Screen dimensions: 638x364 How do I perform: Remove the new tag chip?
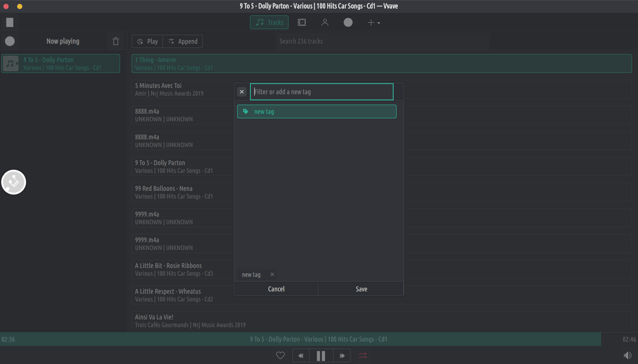tap(272, 274)
